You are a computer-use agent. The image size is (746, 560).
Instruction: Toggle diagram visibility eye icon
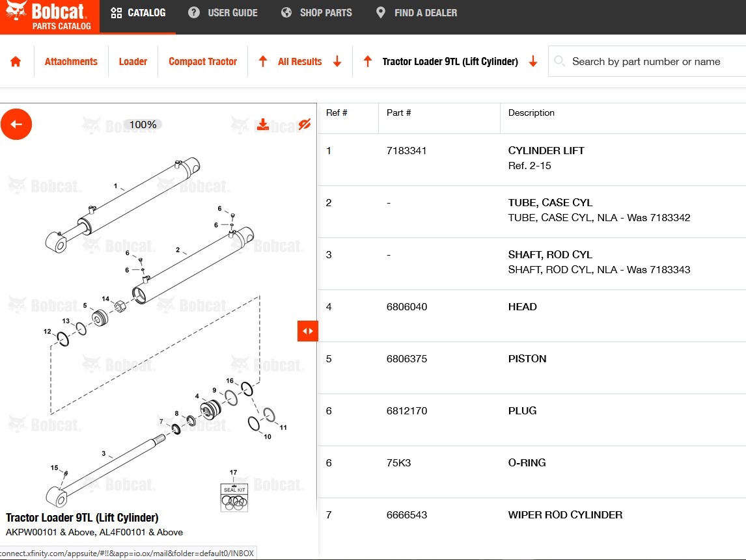pyautogui.click(x=305, y=124)
